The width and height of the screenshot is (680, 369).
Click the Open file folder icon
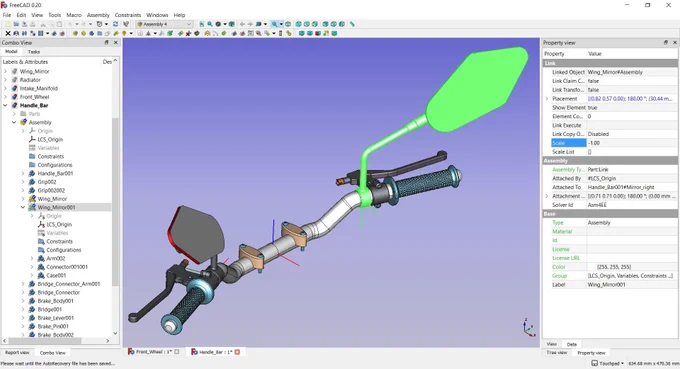[x=16, y=24]
